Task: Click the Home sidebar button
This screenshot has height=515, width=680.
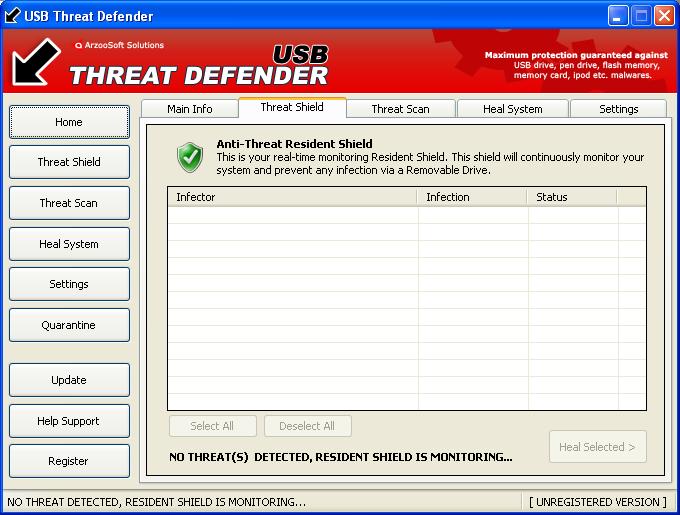Action: pos(69,122)
